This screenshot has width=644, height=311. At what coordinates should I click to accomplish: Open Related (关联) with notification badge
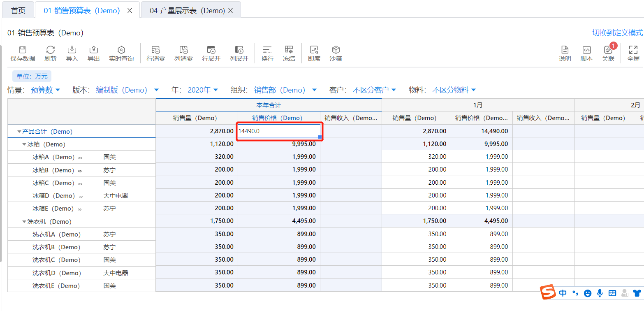coord(608,50)
